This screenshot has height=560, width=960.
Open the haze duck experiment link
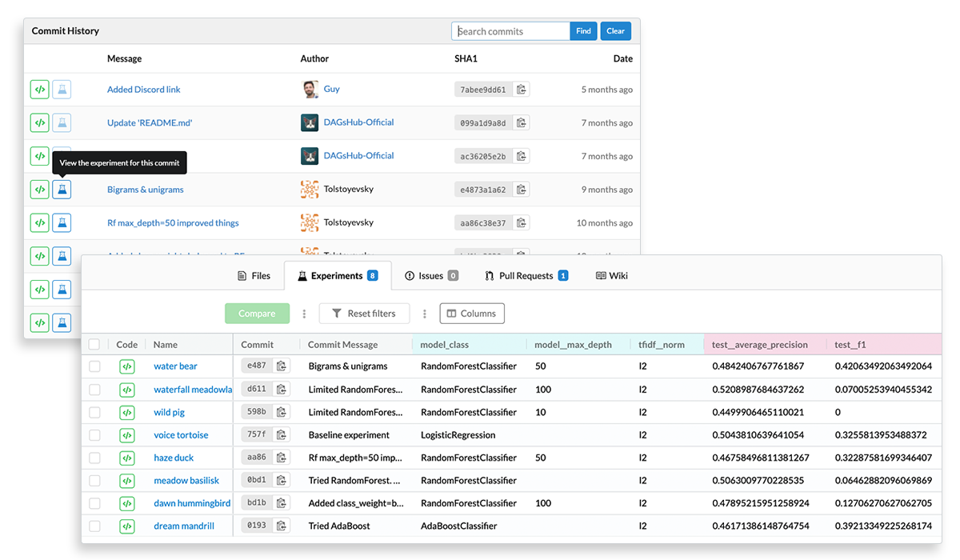(x=174, y=458)
